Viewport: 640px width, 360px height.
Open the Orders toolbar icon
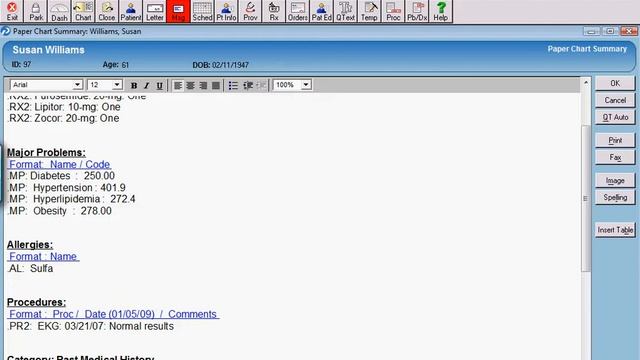298,11
